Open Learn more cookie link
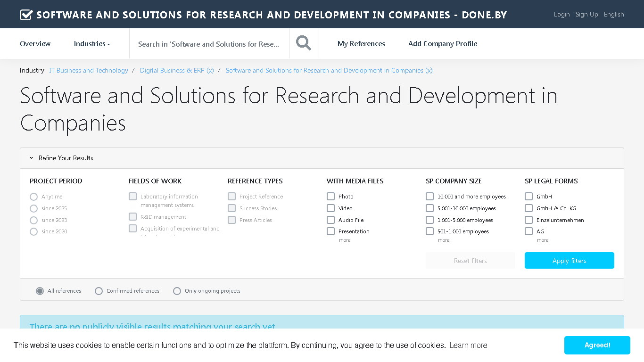This screenshot has width=644, height=362. pyautogui.click(x=468, y=346)
